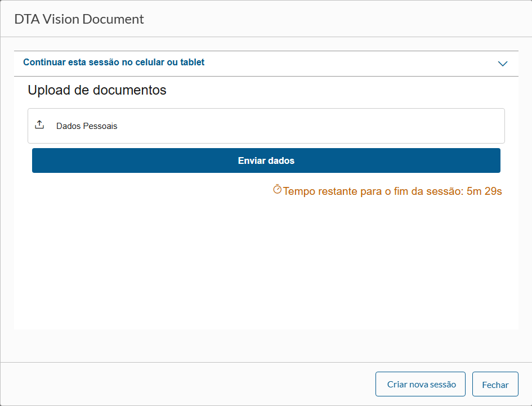Click the stopwatch icon by the session timer
Image resolution: width=532 pixels, height=406 pixels.
(x=277, y=190)
